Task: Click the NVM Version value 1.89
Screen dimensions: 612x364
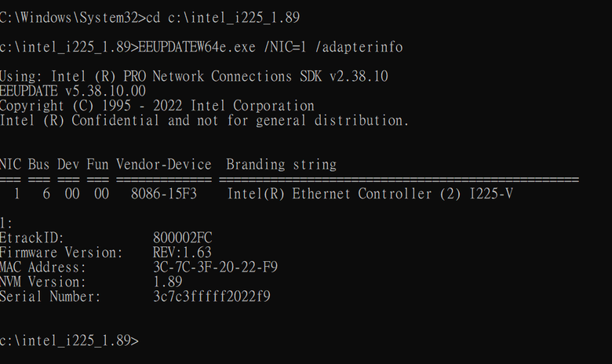Action: tap(167, 282)
